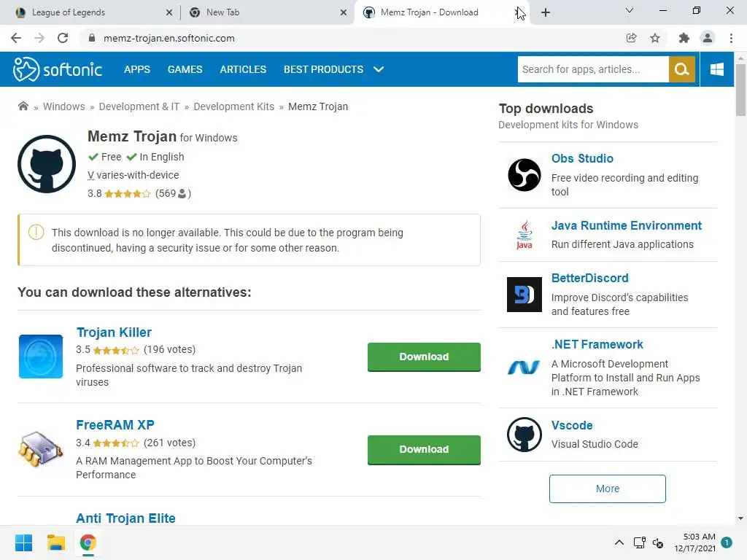Bookmark this page with star icon
This screenshot has width=747, height=560.
point(655,38)
